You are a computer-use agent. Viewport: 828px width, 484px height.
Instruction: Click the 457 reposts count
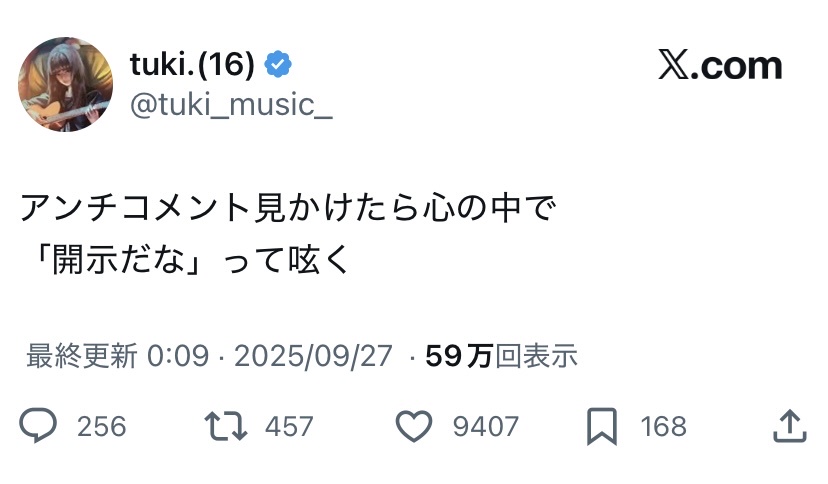(x=289, y=427)
